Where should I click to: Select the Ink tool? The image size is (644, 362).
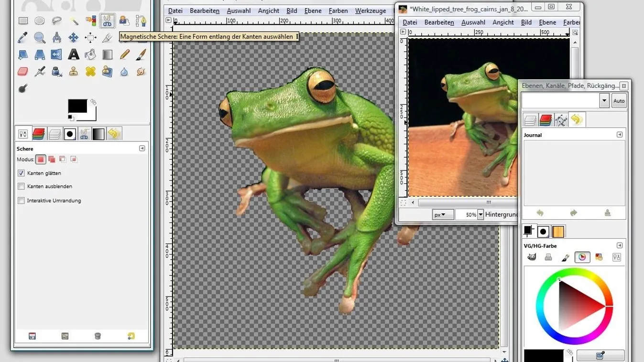point(57,72)
